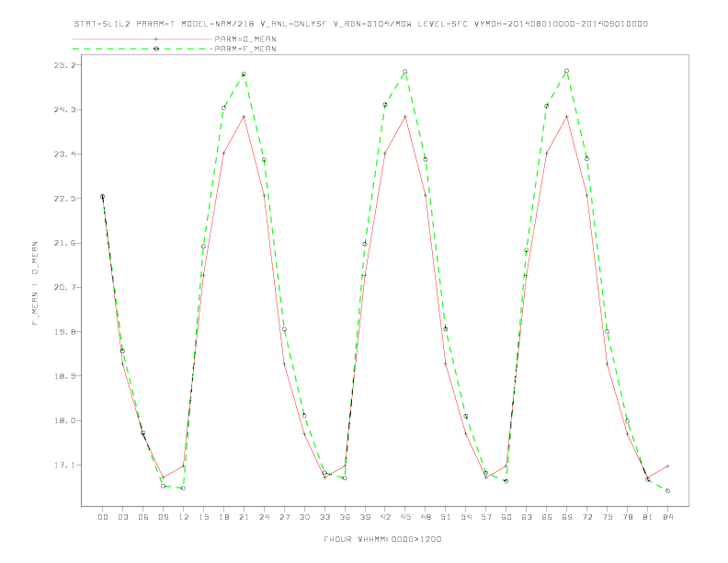This screenshot has height=563, width=728.
Task: Click the y-axis tick label 18.0
Action: pos(64,420)
